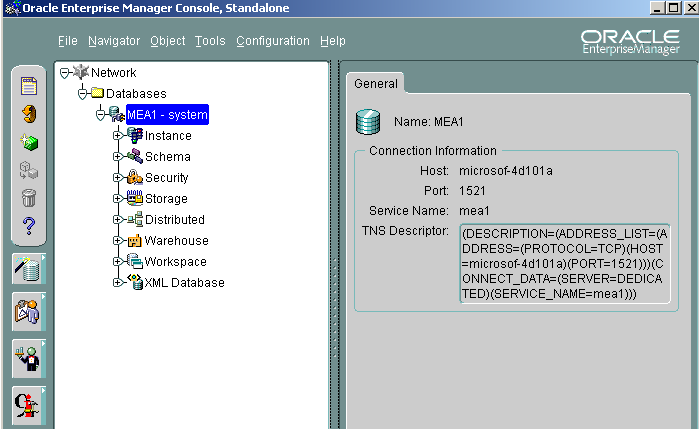699x429 pixels.
Task: Select the General tab
Action: pos(376,83)
